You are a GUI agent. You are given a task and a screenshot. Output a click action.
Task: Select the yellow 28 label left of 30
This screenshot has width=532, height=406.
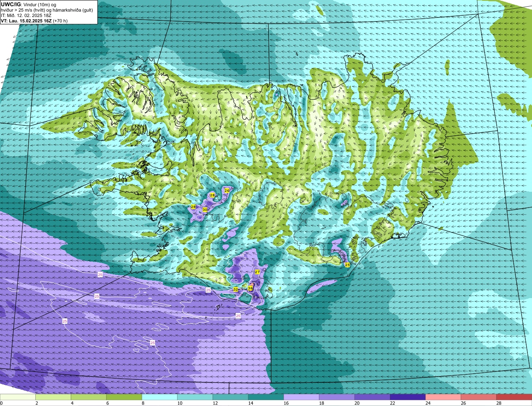(193, 206)
